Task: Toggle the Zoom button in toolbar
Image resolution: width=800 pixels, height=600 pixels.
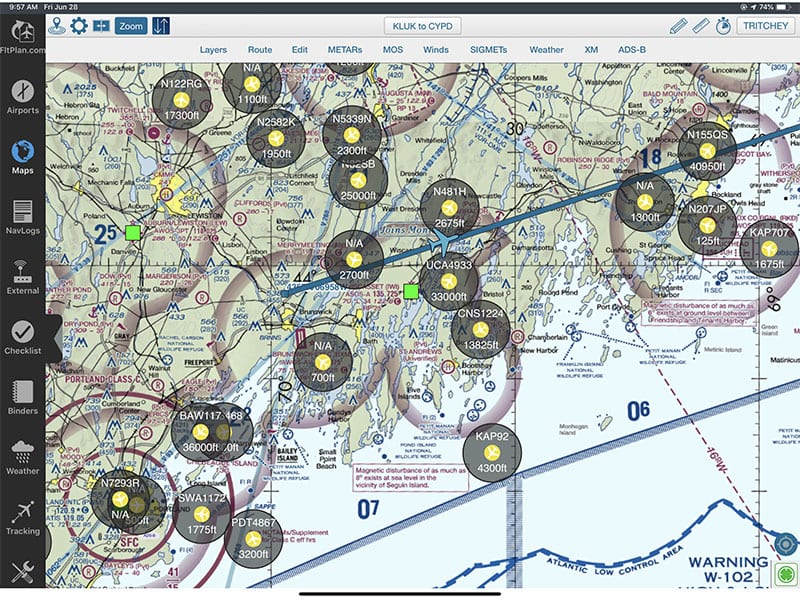Action: coord(131,26)
